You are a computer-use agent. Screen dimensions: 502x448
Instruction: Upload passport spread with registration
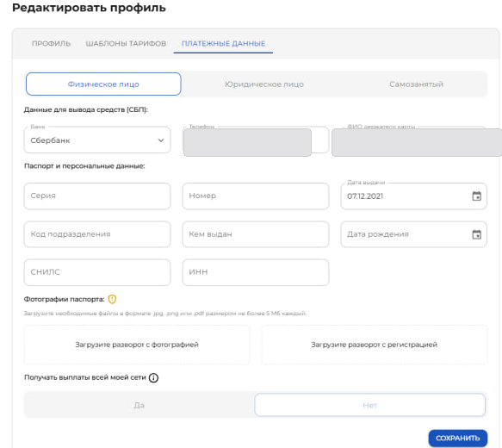tap(374, 345)
